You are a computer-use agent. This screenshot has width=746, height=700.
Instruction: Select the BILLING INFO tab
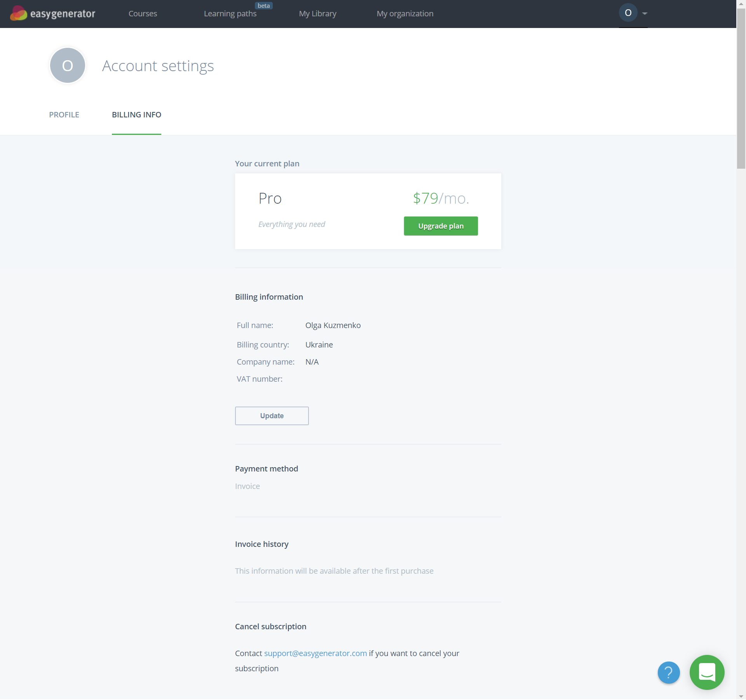point(136,115)
